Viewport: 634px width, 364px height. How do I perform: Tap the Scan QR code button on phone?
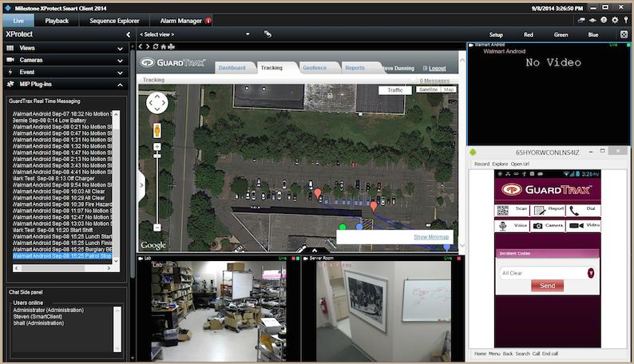click(x=512, y=210)
